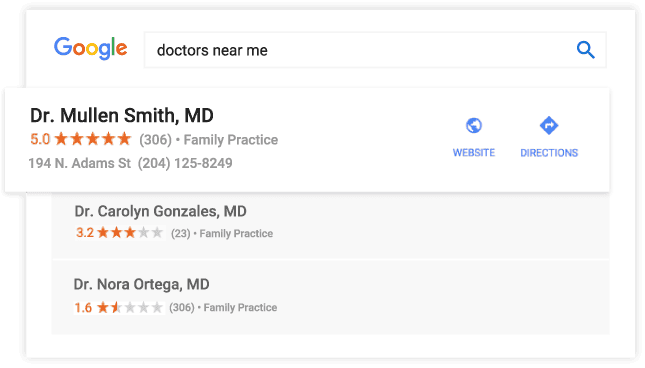This screenshot has width=645, height=368.
Task: Open the globe Website icon
Action: [473, 125]
